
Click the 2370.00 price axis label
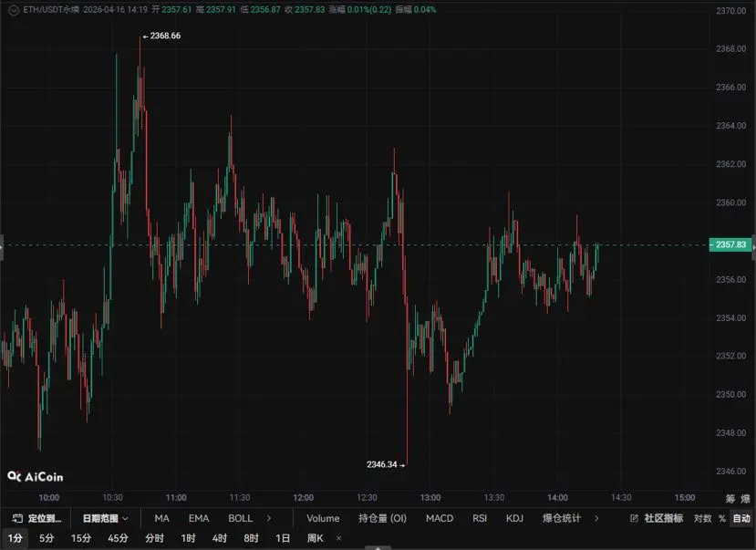(731, 11)
